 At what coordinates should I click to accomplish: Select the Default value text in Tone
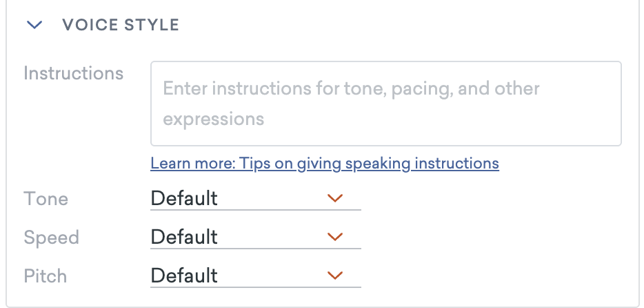[184, 199]
